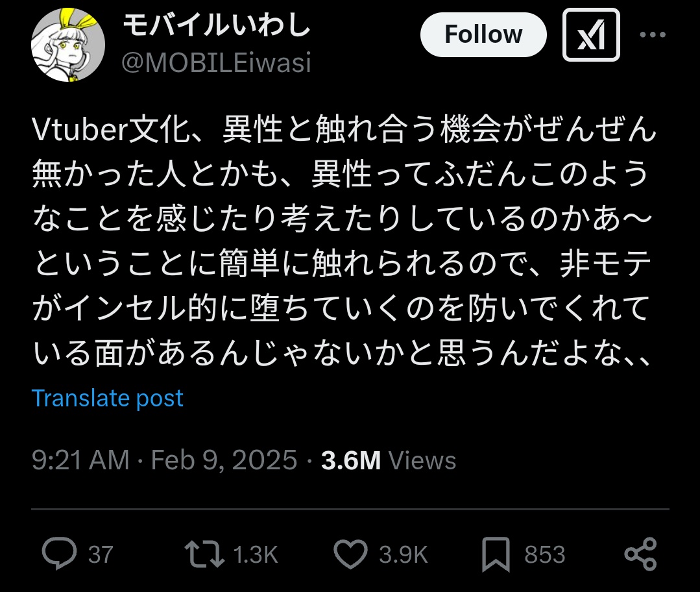The height and width of the screenshot is (592, 700).
Task: Click the 9:21 AM timestamp
Action: pos(80,460)
